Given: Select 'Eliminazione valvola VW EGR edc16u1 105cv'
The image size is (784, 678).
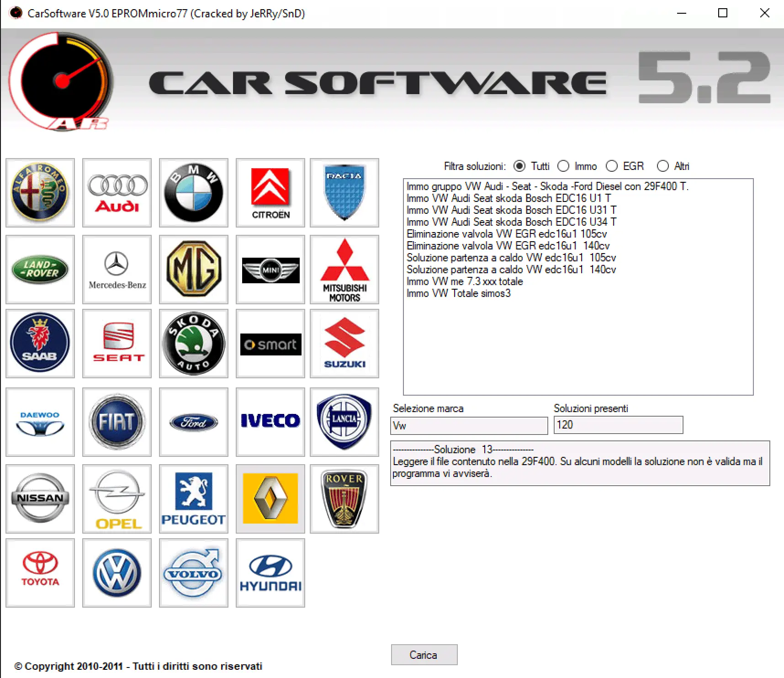Looking at the screenshot, I should tap(507, 233).
